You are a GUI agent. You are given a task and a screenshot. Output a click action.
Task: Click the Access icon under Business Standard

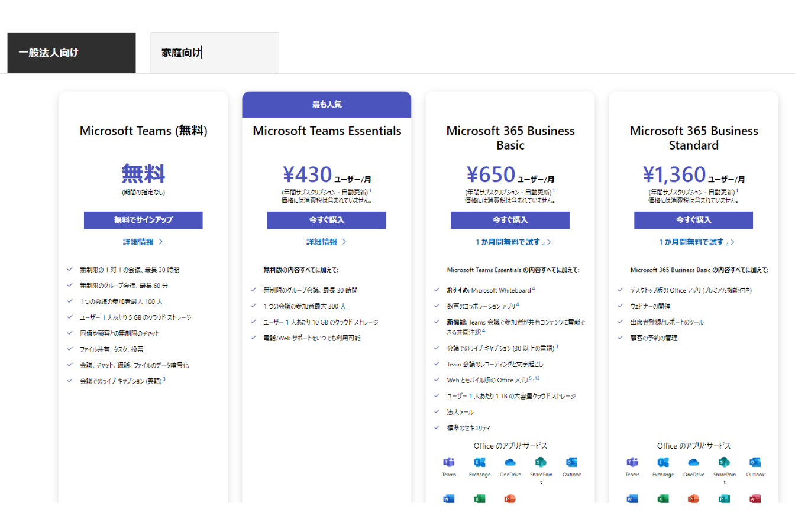pyautogui.click(x=755, y=499)
